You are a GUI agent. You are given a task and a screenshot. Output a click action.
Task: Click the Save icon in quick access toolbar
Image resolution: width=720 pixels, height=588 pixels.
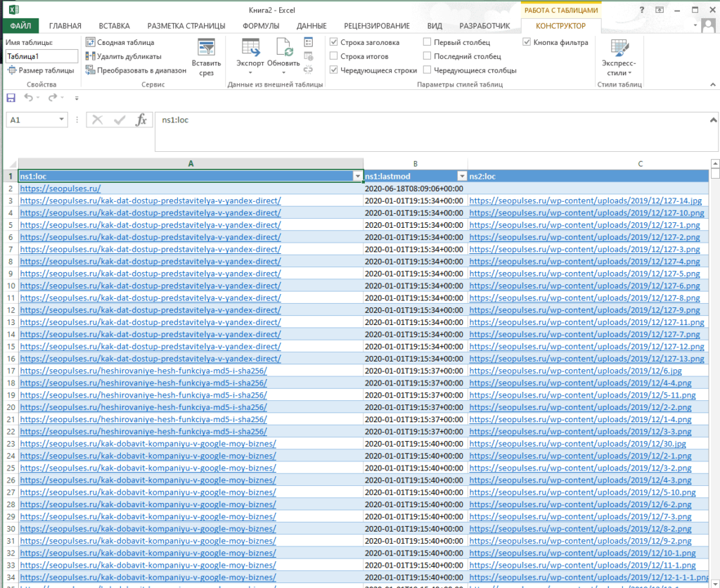(x=11, y=98)
